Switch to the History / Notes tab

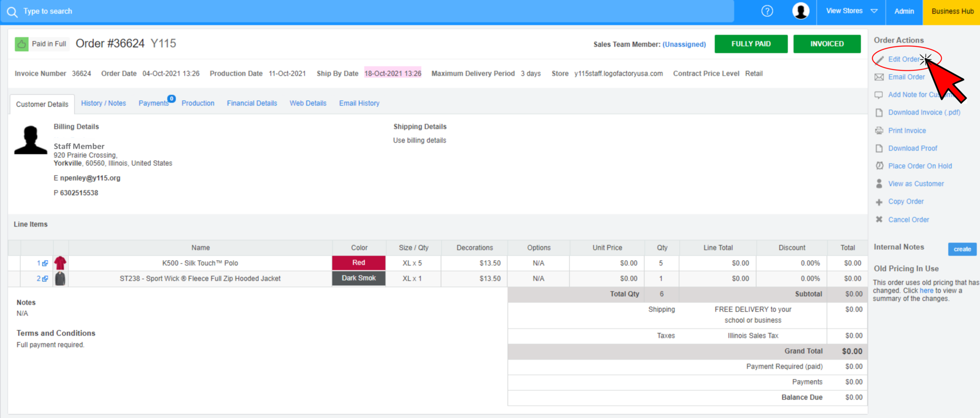[103, 103]
